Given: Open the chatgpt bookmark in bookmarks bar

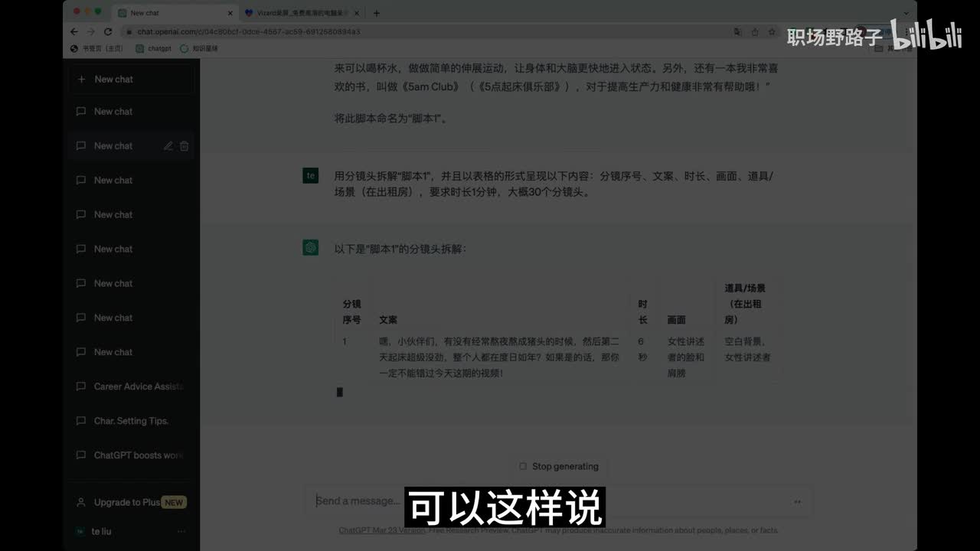Looking at the screenshot, I should [154, 48].
